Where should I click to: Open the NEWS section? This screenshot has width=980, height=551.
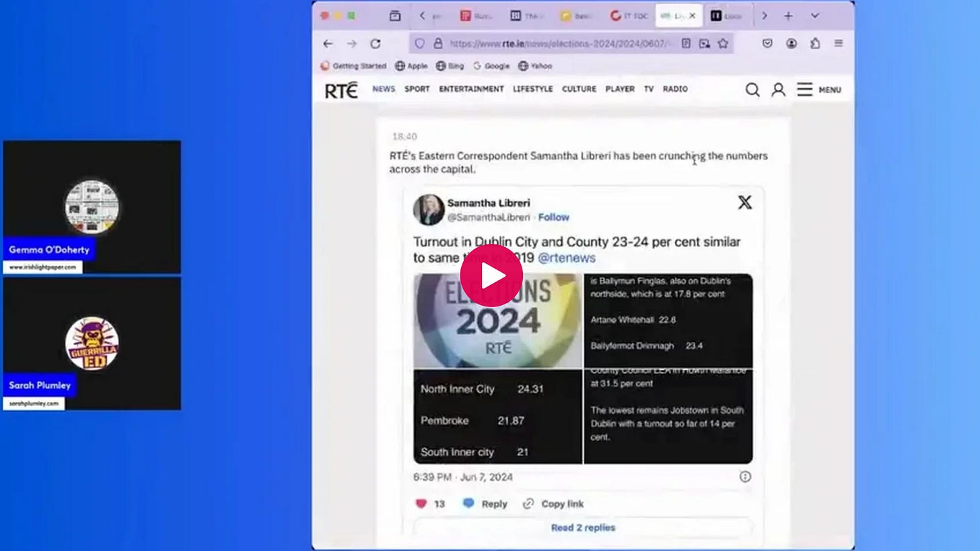pyautogui.click(x=384, y=89)
